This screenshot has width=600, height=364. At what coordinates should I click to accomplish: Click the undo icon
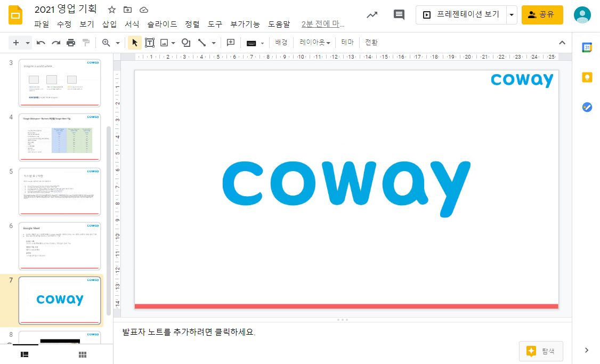click(41, 43)
